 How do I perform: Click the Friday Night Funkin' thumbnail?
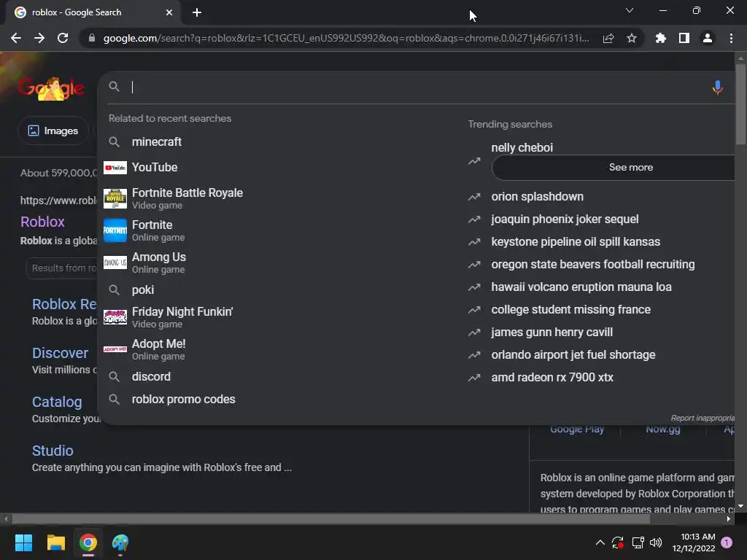coord(115,317)
